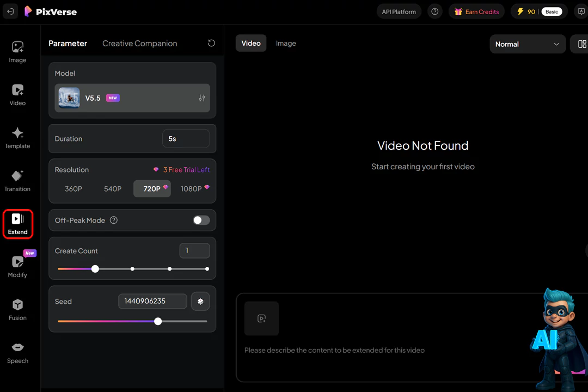Open the Duration 5s dropdown
Image resolution: width=588 pixels, height=392 pixels.
click(x=186, y=139)
